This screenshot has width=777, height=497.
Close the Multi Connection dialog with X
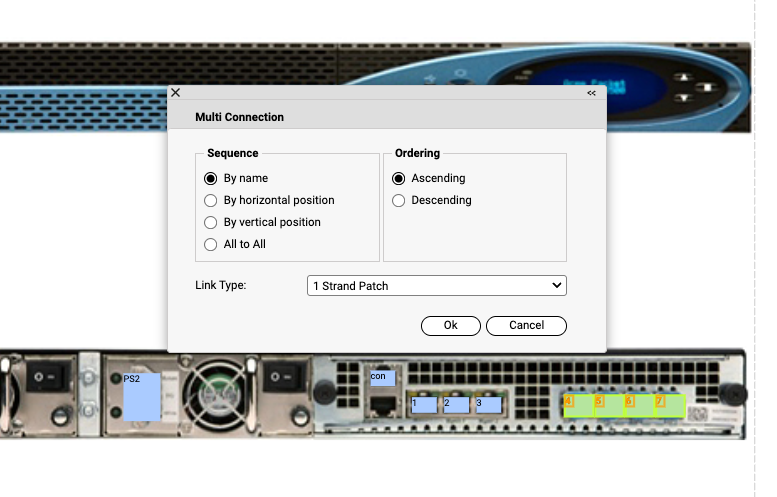tap(176, 92)
